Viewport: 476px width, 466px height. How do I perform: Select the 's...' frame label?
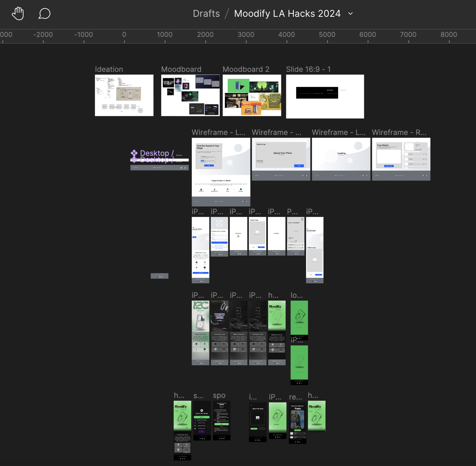tap(198, 395)
